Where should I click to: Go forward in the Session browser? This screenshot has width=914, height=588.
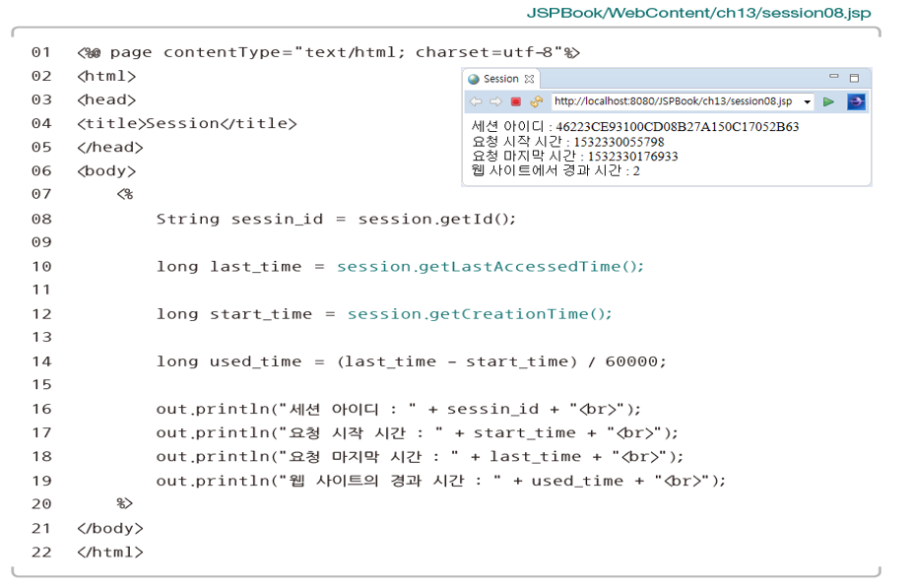point(495,101)
